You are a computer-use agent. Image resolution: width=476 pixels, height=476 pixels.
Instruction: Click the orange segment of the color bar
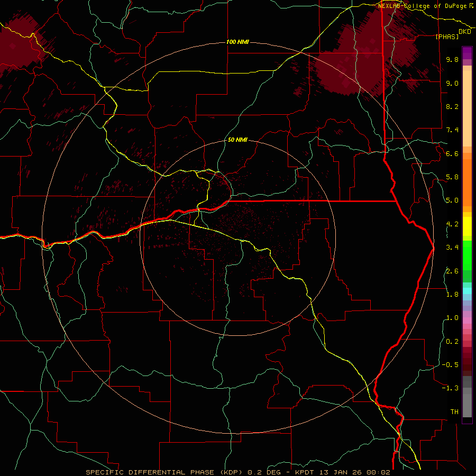click(x=467, y=182)
